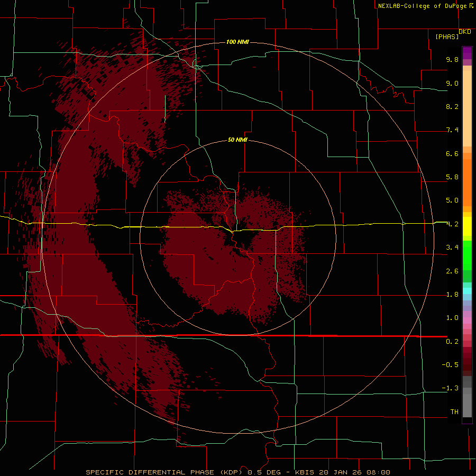Click the Specific Differential Phase (KDP) caption

[164, 472]
